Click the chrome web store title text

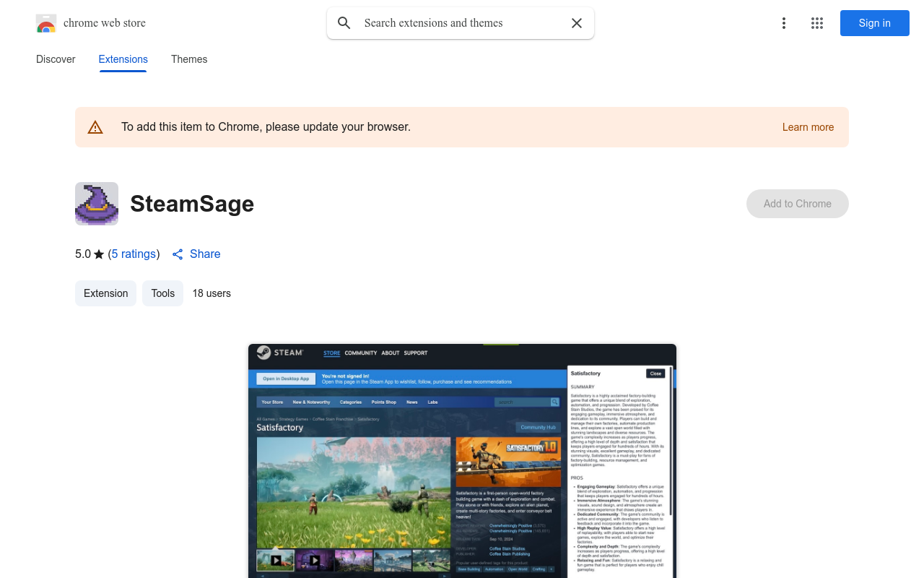pyautogui.click(x=105, y=23)
